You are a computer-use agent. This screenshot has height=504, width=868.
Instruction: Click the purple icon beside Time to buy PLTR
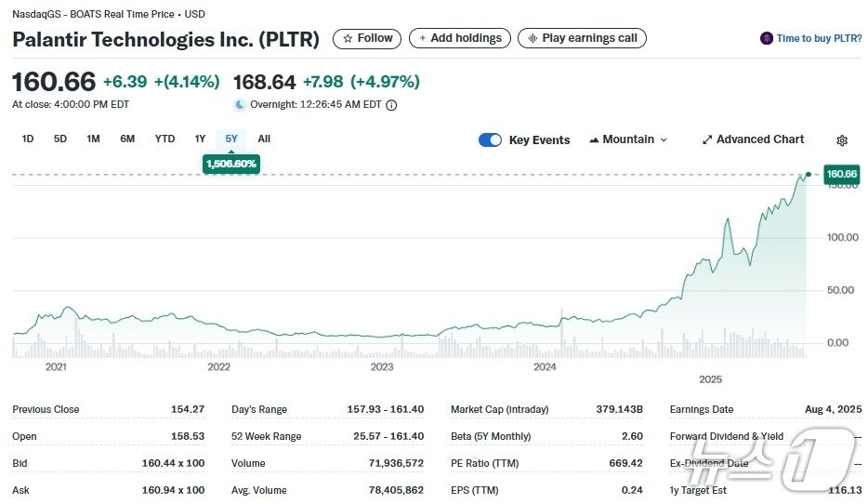766,39
